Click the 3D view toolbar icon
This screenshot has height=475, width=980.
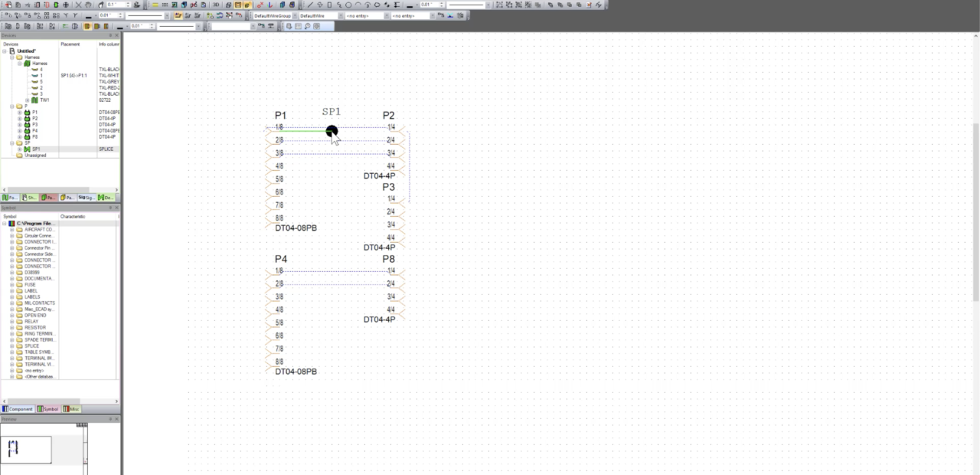(x=215, y=5)
